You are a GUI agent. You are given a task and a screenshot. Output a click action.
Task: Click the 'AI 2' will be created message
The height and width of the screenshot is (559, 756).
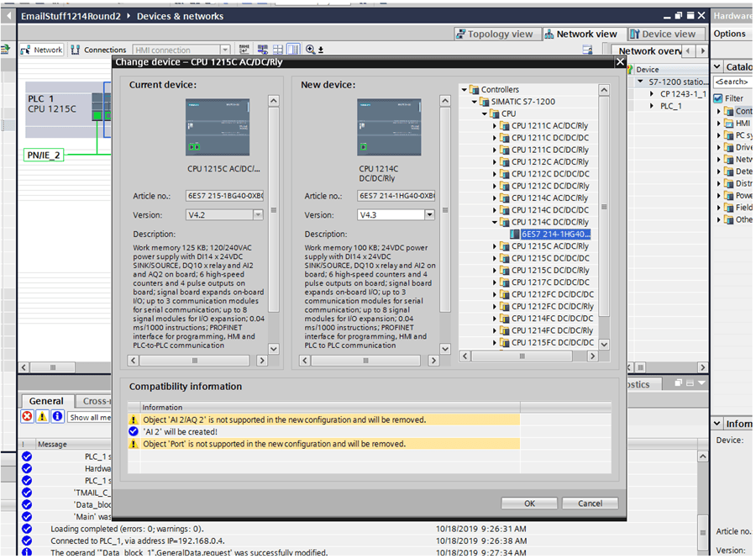[181, 432]
